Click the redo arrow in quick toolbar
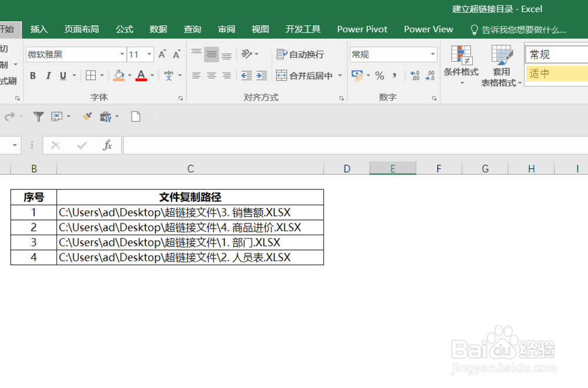Screen dimensions: 588x388 [x=10, y=116]
